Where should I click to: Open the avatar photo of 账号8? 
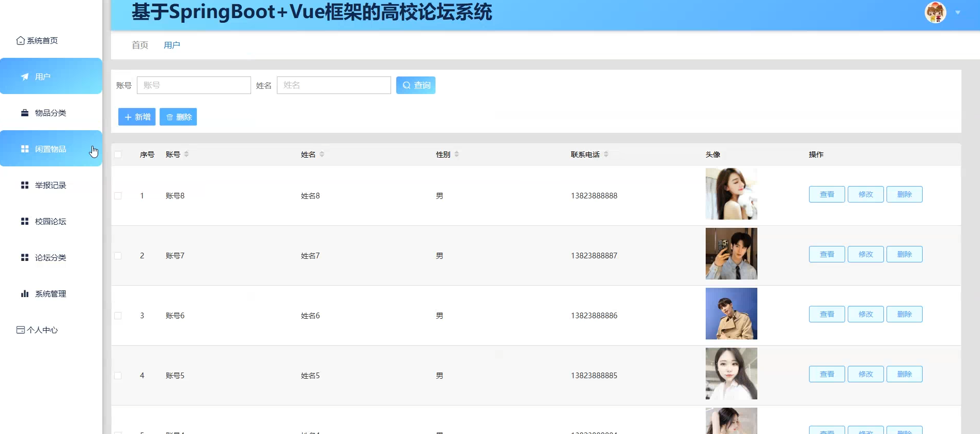[732, 194]
